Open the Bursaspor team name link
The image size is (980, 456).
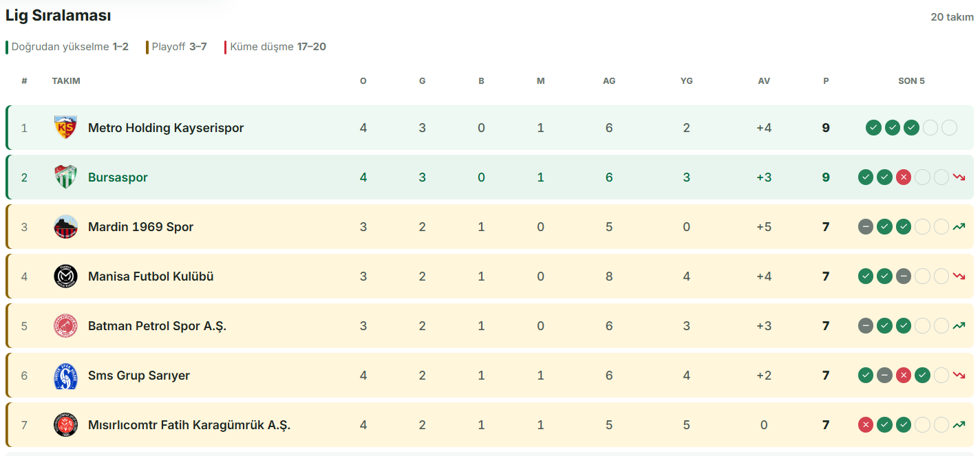tap(118, 177)
